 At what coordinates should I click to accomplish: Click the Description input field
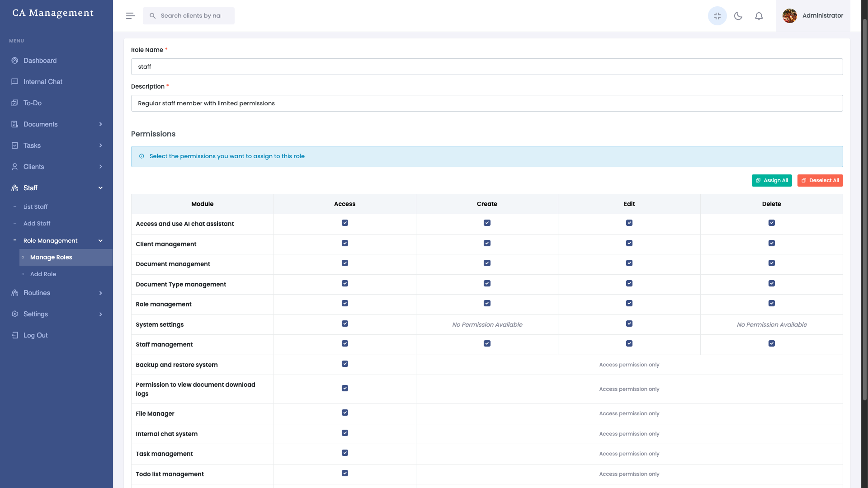(x=487, y=103)
